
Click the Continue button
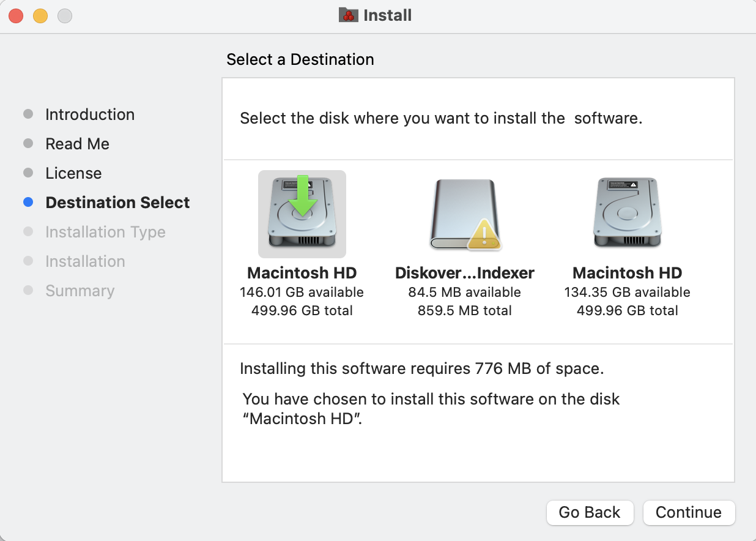689,512
